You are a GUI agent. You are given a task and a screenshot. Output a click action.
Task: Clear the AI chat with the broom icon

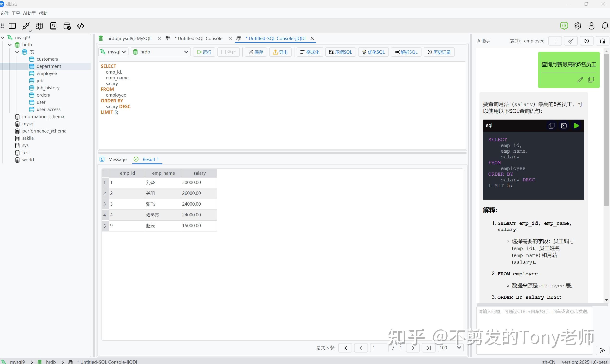coord(571,41)
